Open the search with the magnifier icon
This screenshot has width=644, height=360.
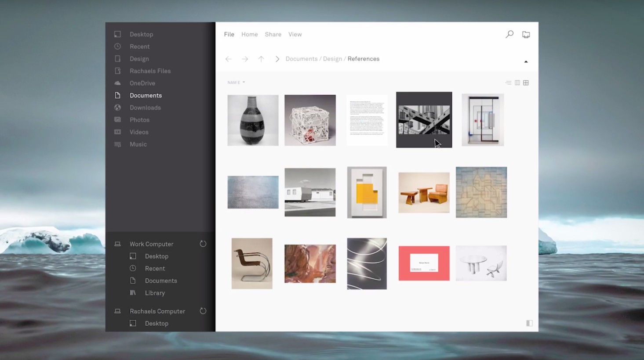[x=509, y=34]
